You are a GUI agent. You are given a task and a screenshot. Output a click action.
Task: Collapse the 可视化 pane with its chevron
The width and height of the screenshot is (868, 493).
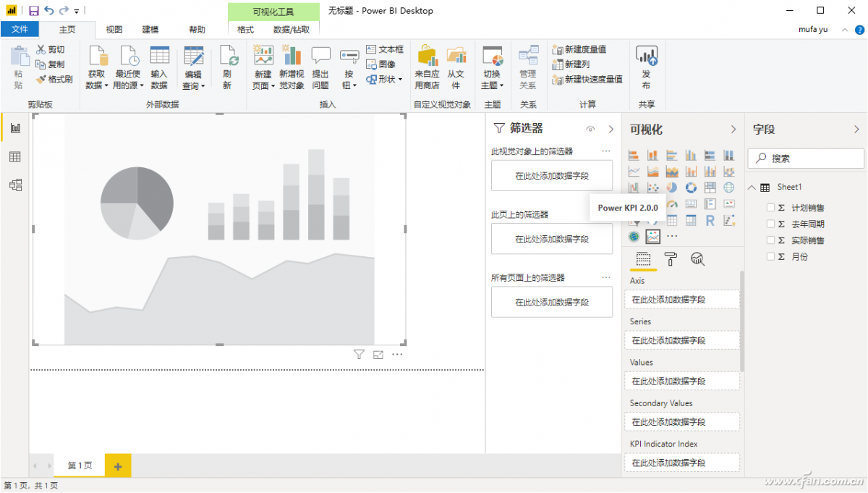pyautogui.click(x=733, y=130)
